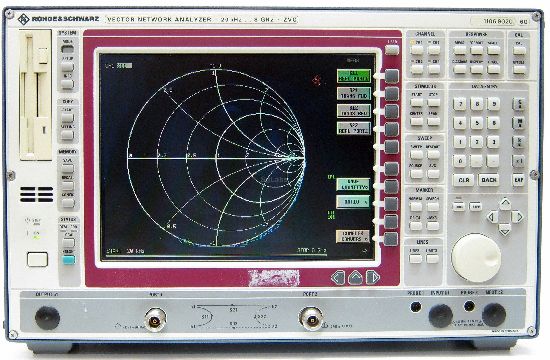The width and height of the screenshot is (550, 360).
Task: Tap the START key in STIMULUS group
Action: tap(417, 102)
